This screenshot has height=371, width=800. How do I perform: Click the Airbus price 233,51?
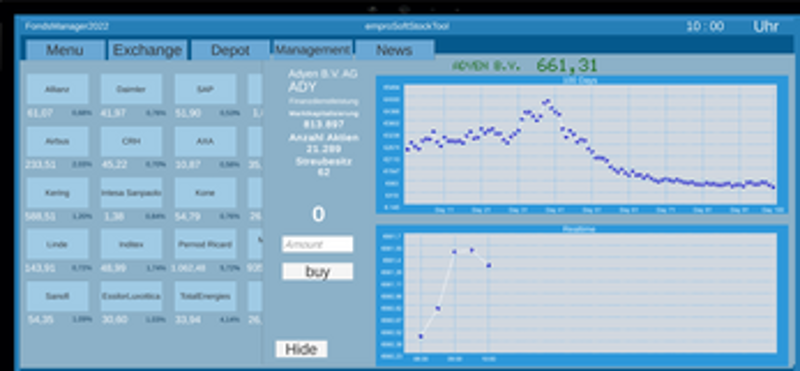click(40, 165)
